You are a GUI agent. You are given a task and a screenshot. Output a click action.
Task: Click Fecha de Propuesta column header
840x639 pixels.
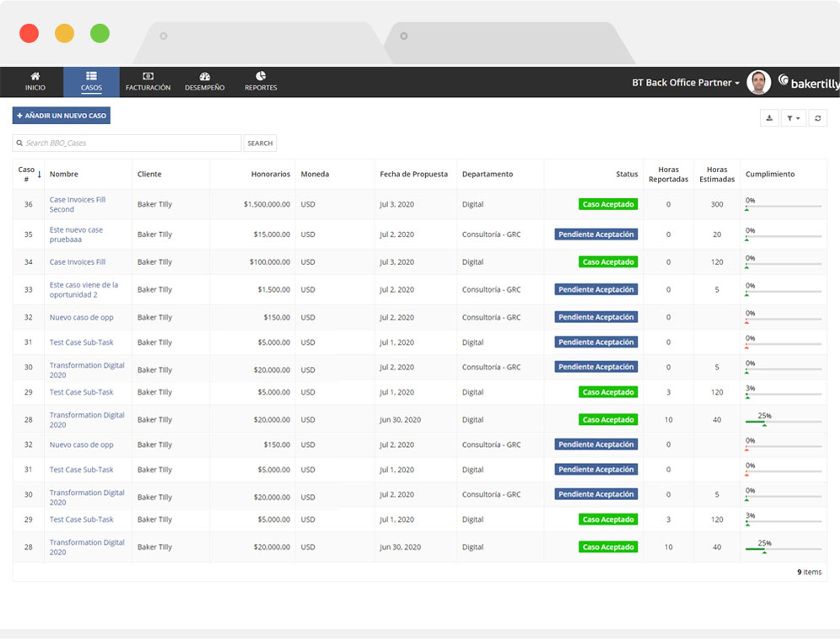[413, 174]
